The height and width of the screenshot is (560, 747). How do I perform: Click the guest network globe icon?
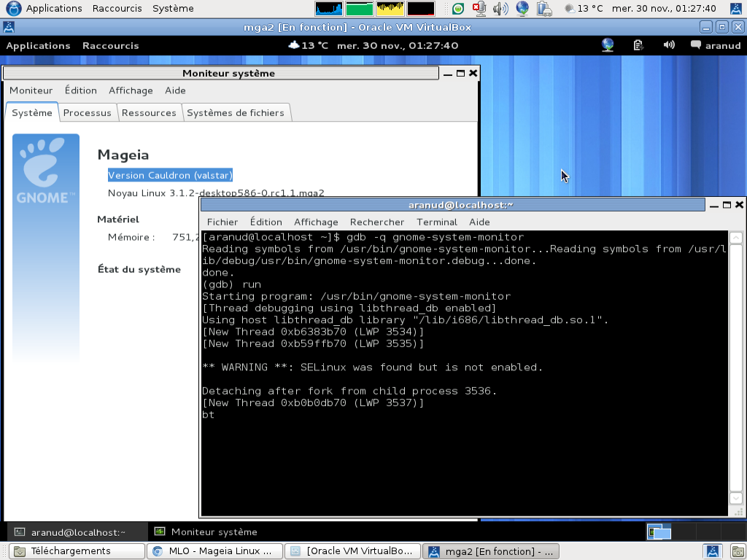click(x=608, y=45)
